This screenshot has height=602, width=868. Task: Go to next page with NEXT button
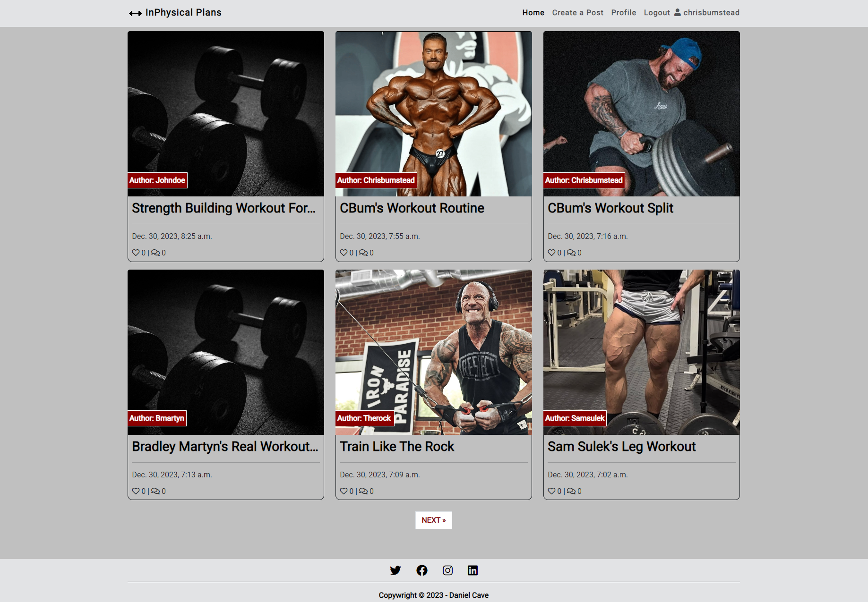pos(434,520)
